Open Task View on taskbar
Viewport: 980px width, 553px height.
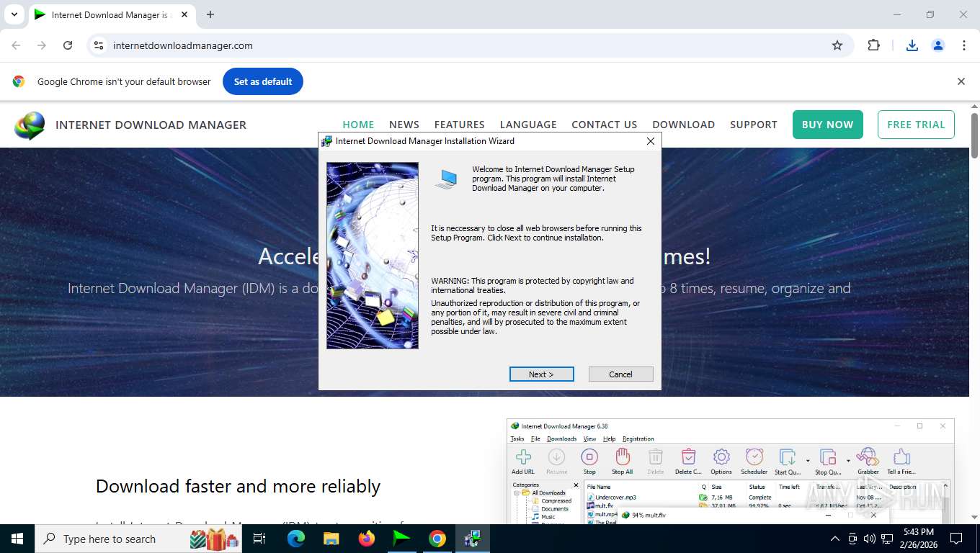[260, 539]
